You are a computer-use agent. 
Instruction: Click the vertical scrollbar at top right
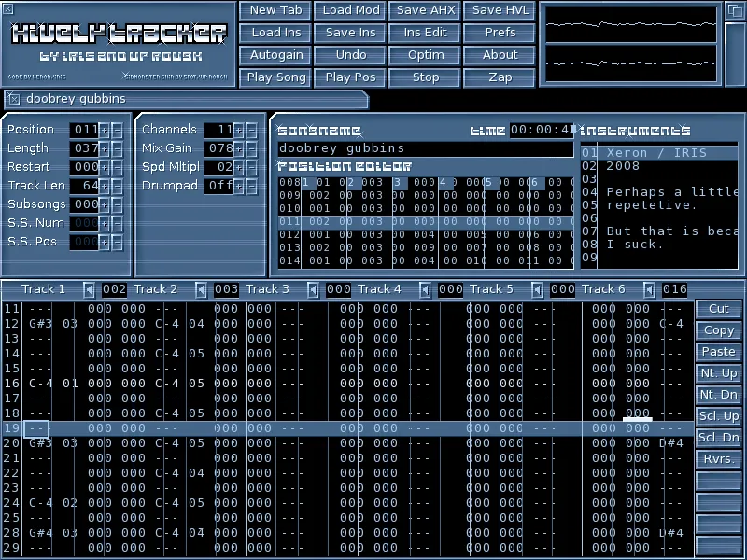[734, 54]
